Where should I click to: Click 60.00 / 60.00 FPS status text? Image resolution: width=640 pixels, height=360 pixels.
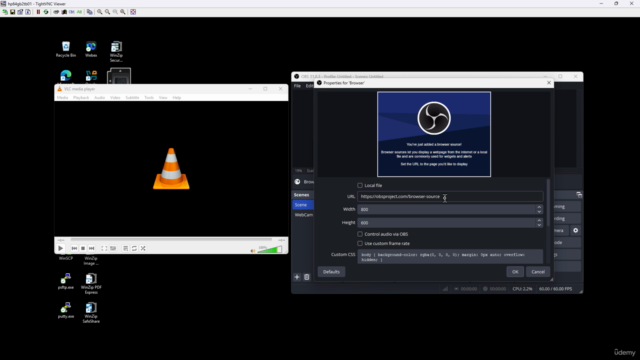[556, 289]
